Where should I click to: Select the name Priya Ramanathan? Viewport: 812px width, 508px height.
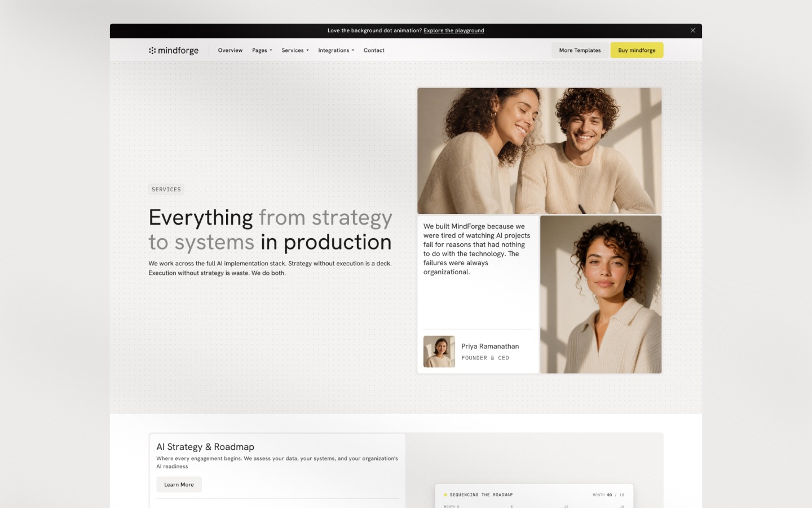point(490,347)
